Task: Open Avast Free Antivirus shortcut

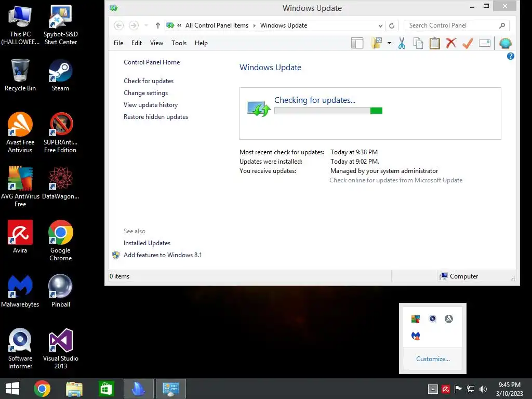Action: 20,132
